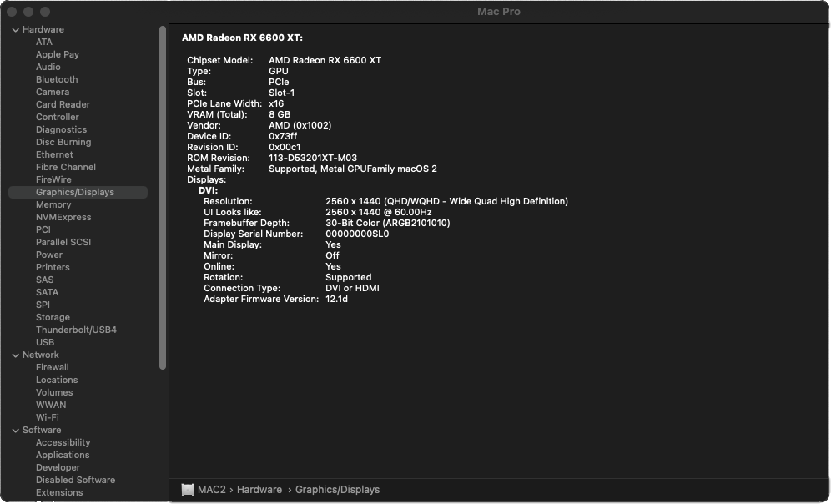The image size is (831, 504).
Task: Click the sidebar vertical scrollbar
Action: (x=163, y=197)
